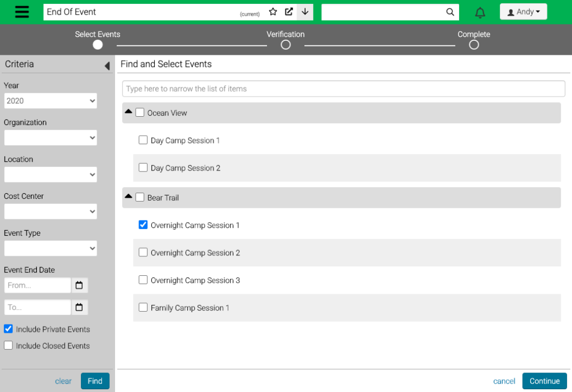Image resolution: width=572 pixels, height=392 pixels.
Task: Open the Year dropdown
Action: tap(50, 101)
